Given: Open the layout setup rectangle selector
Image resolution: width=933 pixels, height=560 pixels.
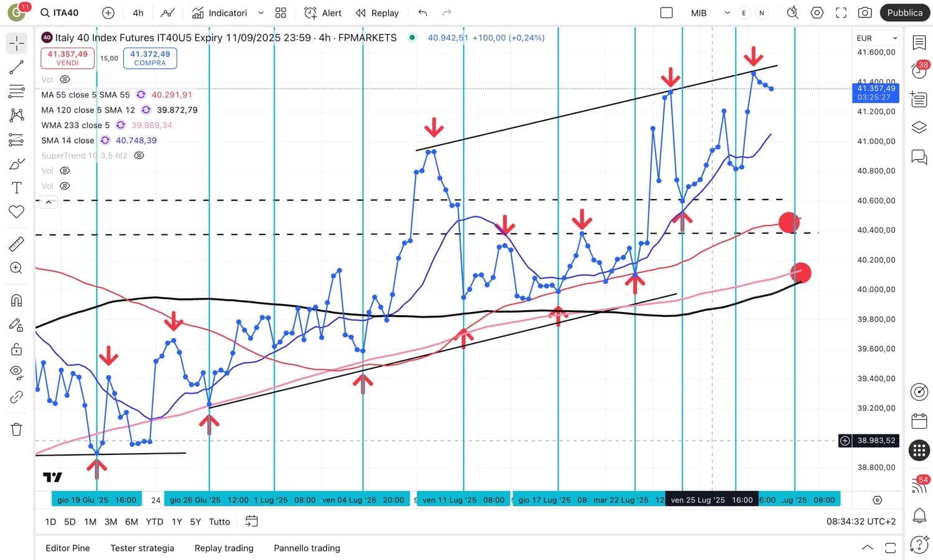Looking at the screenshot, I should click(666, 12).
